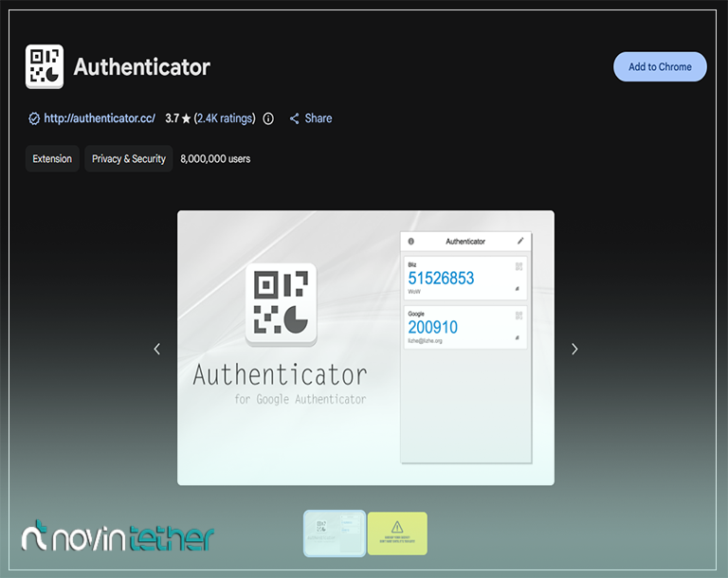Select the yellow warning screenshot thumbnail

(397, 533)
